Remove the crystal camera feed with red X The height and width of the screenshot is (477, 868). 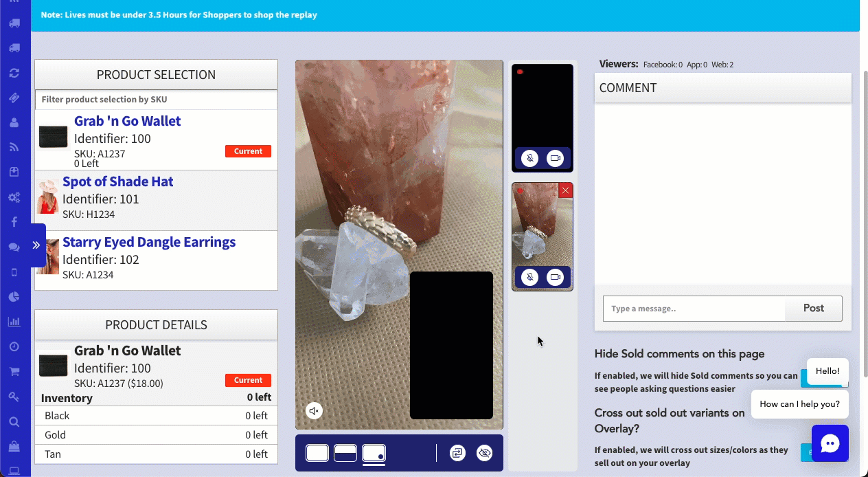click(565, 190)
